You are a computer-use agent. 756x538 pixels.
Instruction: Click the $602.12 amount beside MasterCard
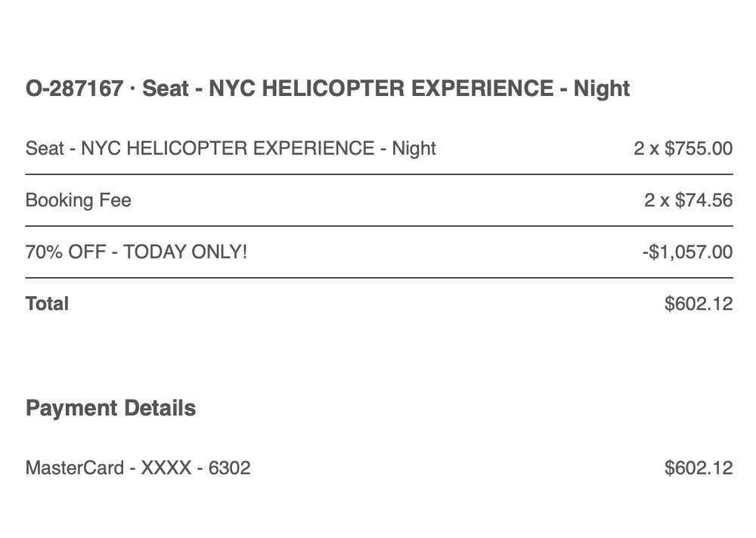699,468
